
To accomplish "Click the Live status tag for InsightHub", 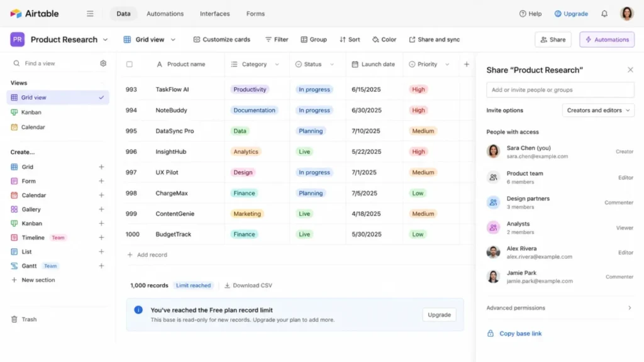I will 304,152.
